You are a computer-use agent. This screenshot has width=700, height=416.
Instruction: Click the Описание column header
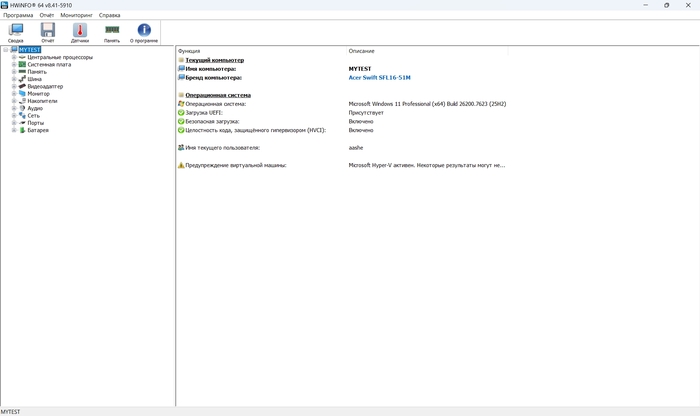362,50
